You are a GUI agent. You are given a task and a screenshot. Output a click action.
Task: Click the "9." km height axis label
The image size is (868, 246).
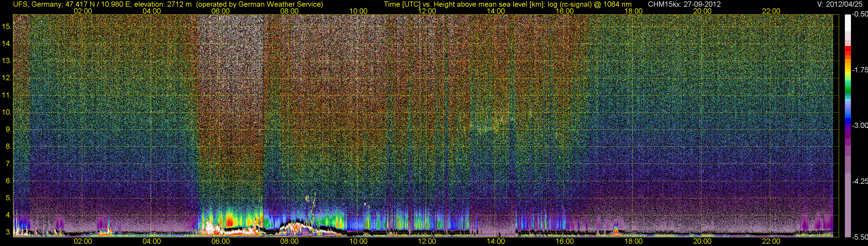pyautogui.click(x=9, y=129)
